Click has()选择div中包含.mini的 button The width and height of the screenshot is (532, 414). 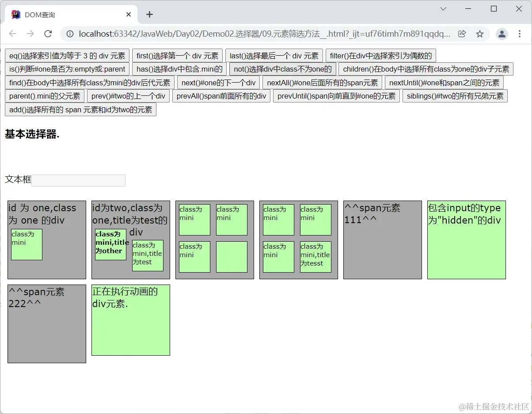click(x=179, y=69)
